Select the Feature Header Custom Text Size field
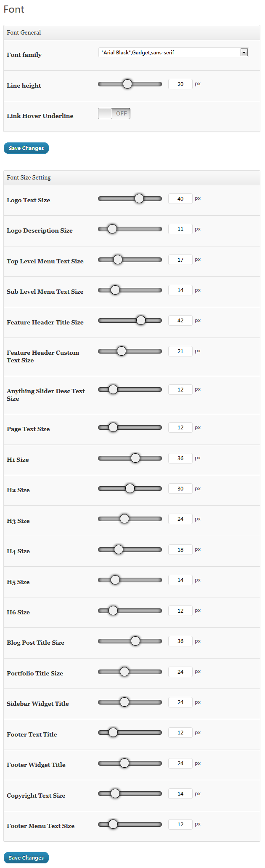The image size is (265, 868). (180, 351)
